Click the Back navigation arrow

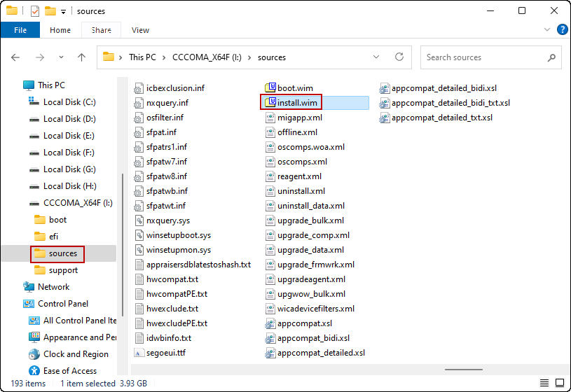point(15,57)
